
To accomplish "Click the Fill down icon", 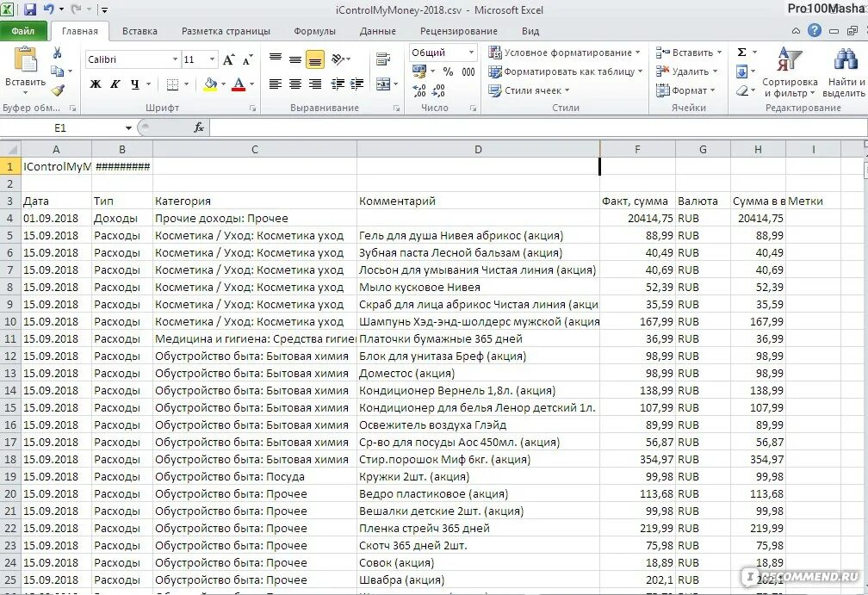I will 741,71.
